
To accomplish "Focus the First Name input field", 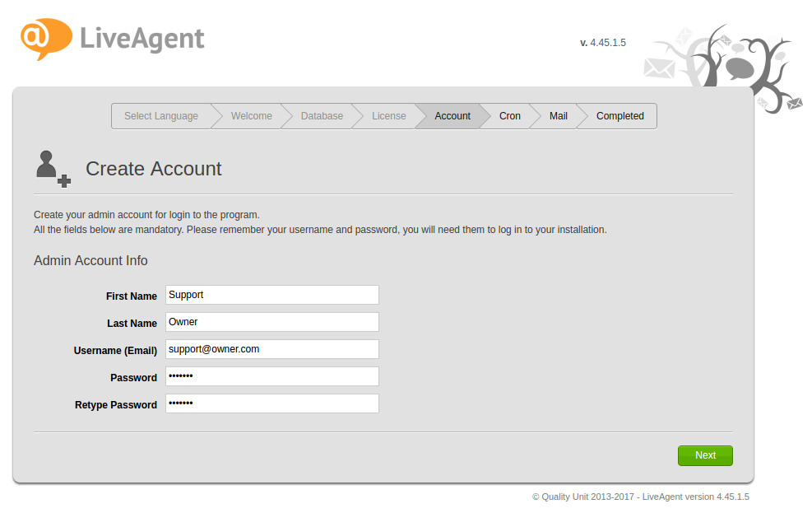I will pos(271,295).
